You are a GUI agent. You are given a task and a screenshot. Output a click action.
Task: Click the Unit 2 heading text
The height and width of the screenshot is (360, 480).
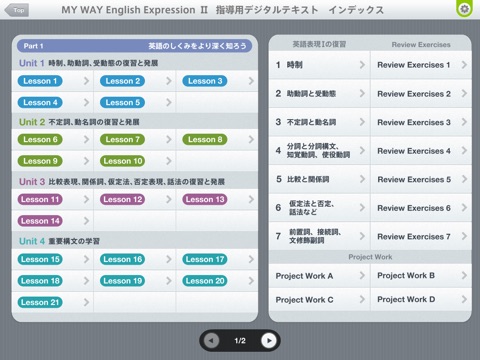[79, 122]
